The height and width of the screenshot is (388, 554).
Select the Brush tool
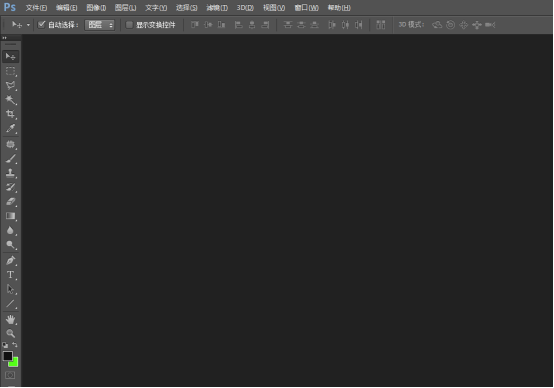(10, 159)
